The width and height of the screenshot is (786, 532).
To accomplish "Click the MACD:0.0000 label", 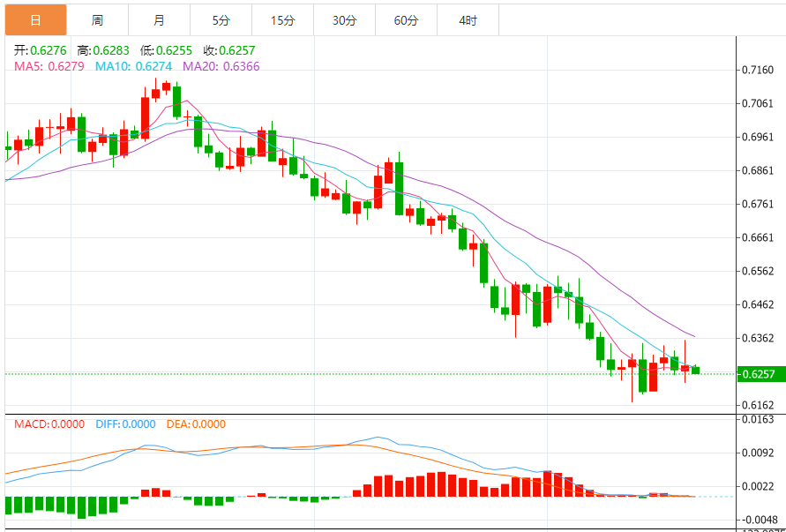I will pyautogui.click(x=49, y=424).
